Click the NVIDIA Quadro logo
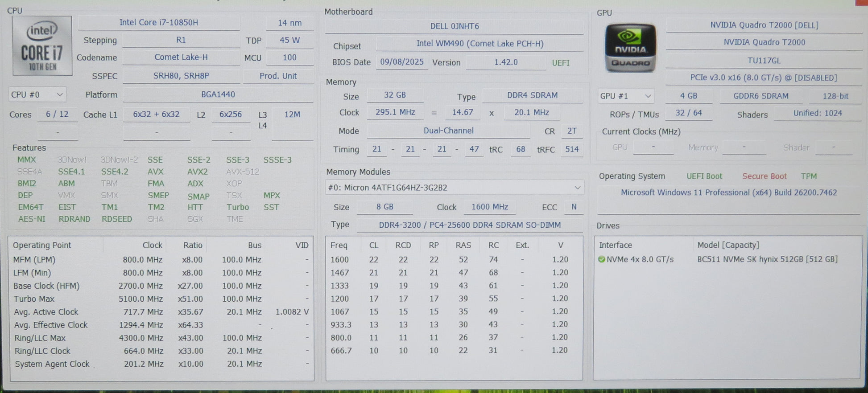 click(x=630, y=48)
